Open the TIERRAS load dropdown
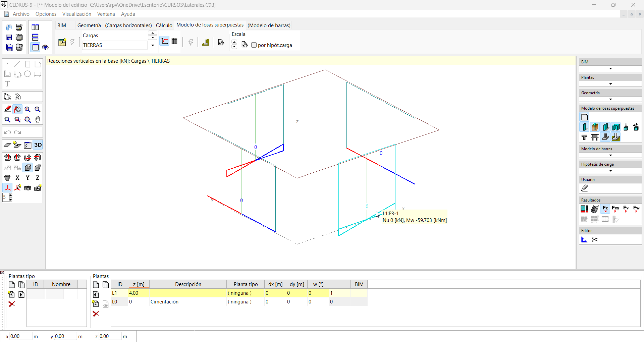The height and width of the screenshot is (342, 644). coord(153,45)
